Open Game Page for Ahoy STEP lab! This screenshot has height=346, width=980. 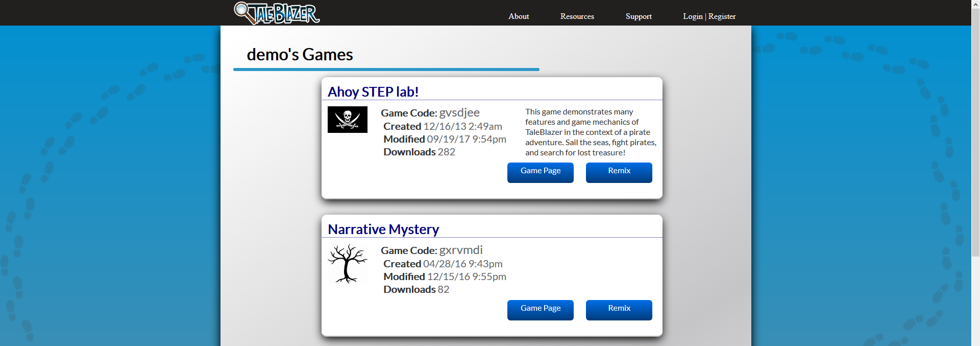[541, 172]
